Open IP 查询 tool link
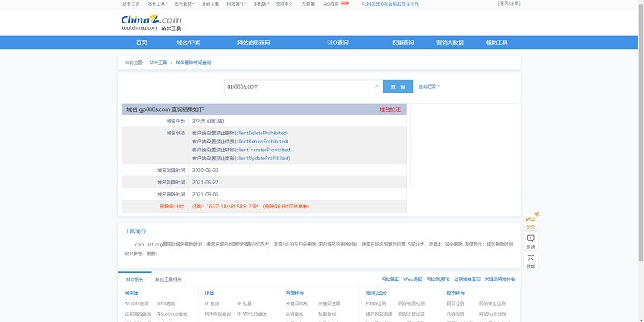This screenshot has height=322, width=644. [213, 303]
